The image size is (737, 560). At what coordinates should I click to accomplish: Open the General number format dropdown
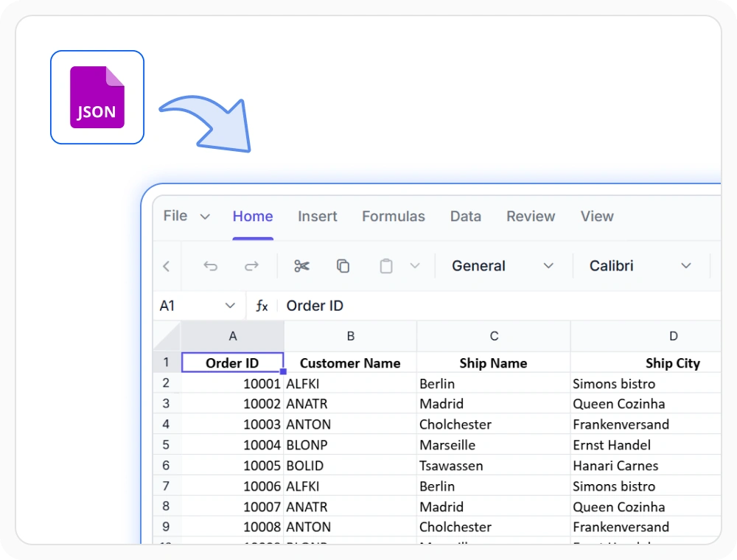point(503,266)
